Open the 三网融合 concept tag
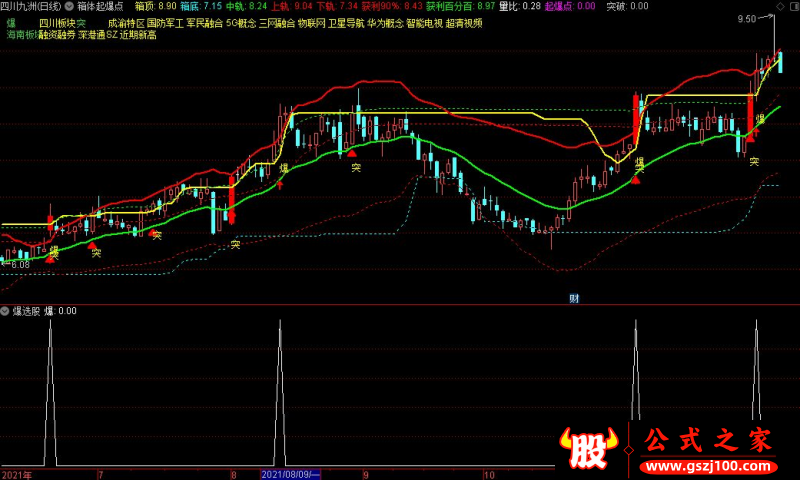Viewport: 800px width, 480px height. click(277, 23)
